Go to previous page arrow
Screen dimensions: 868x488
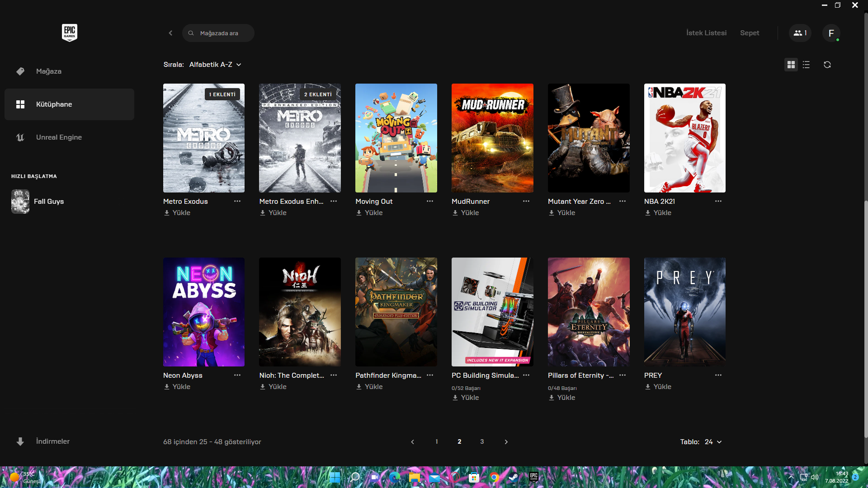(x=412, y=441)
